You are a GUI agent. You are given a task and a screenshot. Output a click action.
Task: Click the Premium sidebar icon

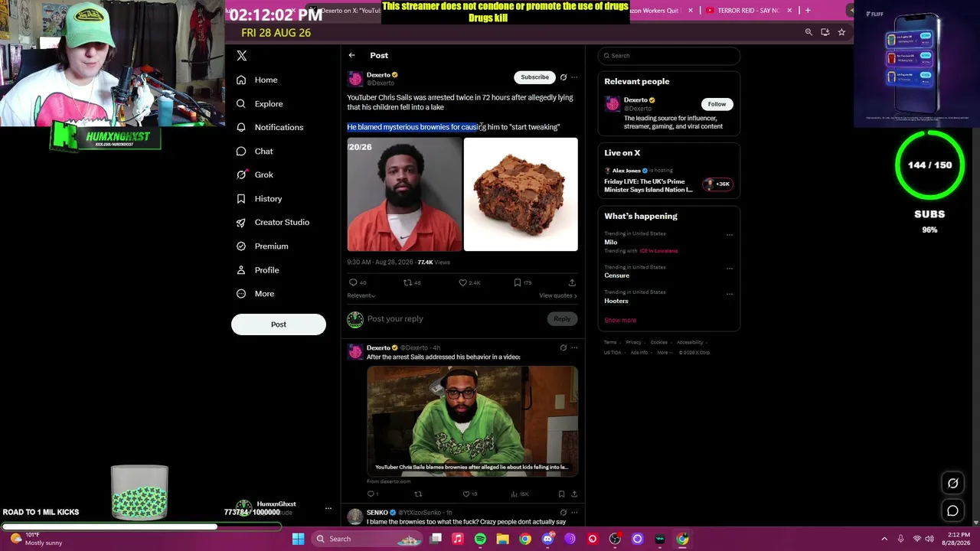click(241, 246)
